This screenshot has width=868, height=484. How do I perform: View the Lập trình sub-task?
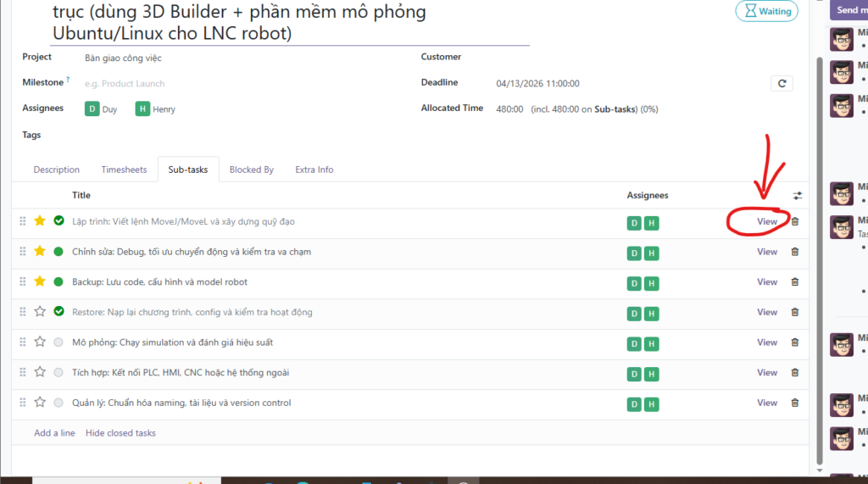(766, 221)
